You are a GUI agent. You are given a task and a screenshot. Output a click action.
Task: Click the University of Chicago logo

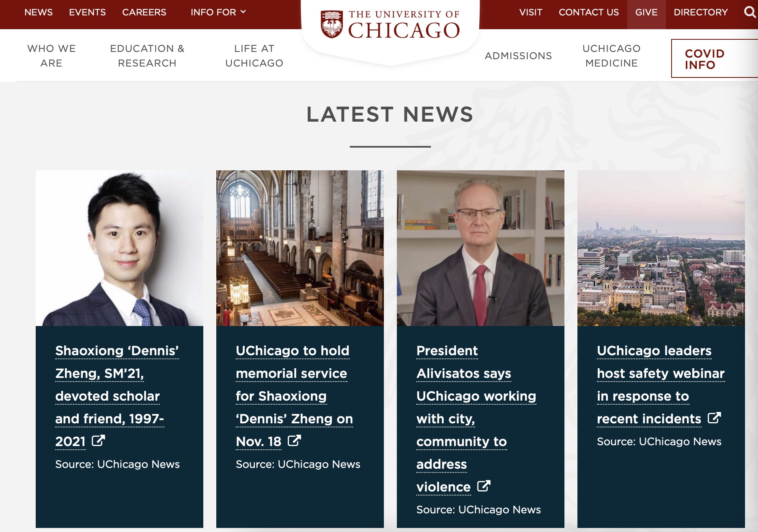coord(390,25)
